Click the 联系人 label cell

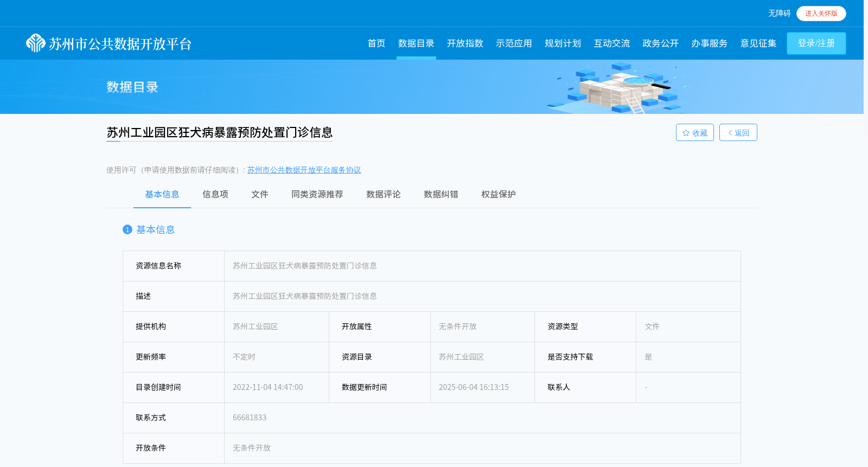[x=585, y=387]
